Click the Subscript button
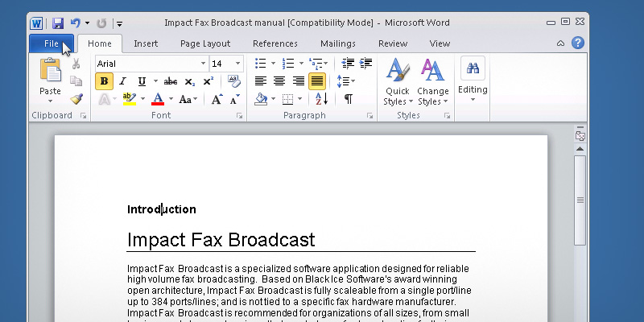The width and height of the screenshot is (644, 322). tap(189, 81)
